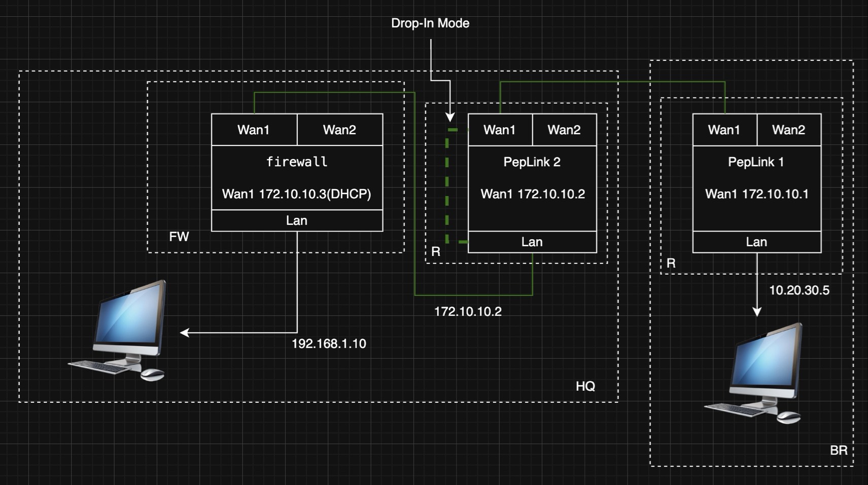Click the PepLink 2 Lan port cell
868x485 pixels.
point(532,242)
